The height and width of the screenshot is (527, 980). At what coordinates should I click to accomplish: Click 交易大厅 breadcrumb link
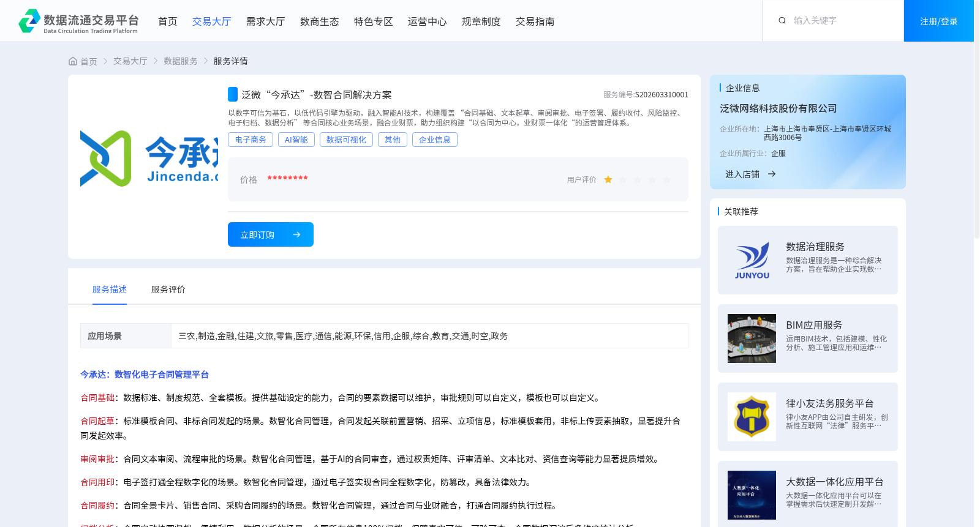point(130,61)
